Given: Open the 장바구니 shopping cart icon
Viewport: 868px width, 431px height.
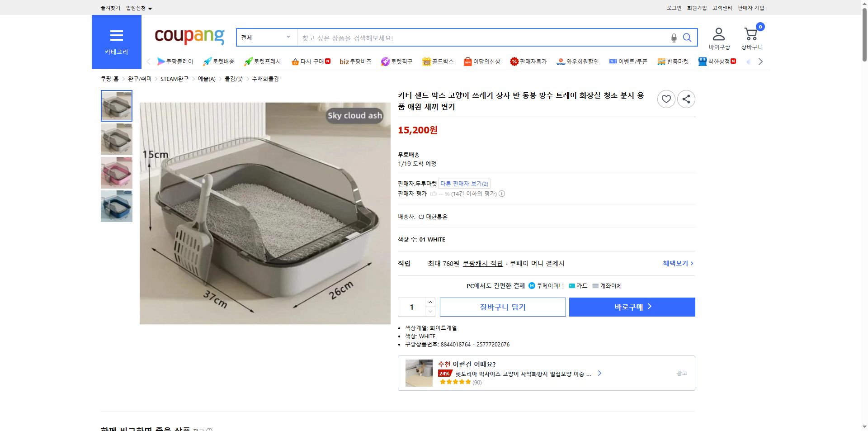Looking at the screenshot, I should pos(750,33).
